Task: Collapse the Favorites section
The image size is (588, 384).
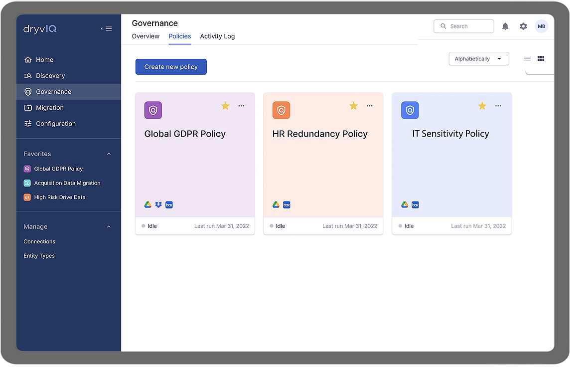Action: click(109, 154)
